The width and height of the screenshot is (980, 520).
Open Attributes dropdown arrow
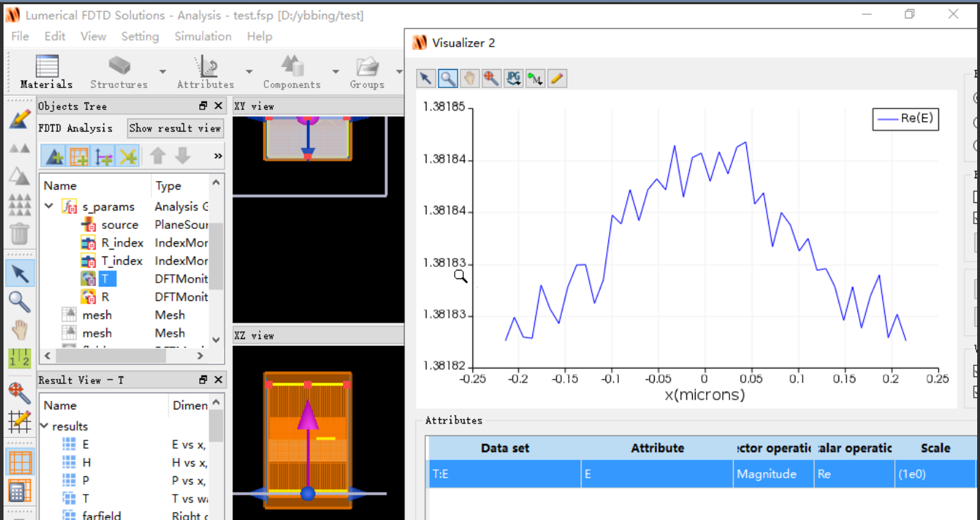(x=249, y=71)
